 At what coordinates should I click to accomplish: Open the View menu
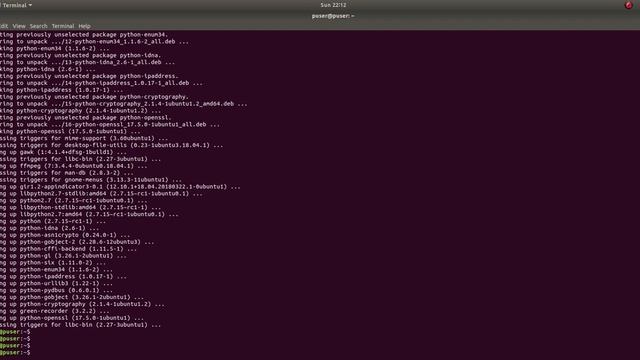[x=19, y=26]
